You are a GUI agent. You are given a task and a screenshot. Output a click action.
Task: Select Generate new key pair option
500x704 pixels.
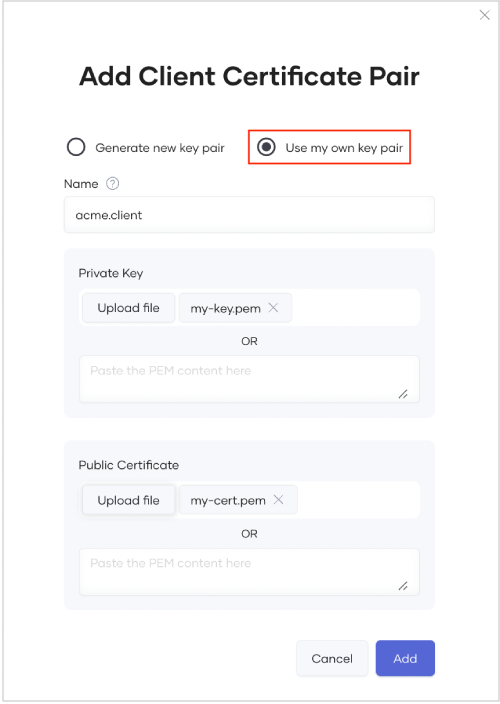[x=76, y=147]
